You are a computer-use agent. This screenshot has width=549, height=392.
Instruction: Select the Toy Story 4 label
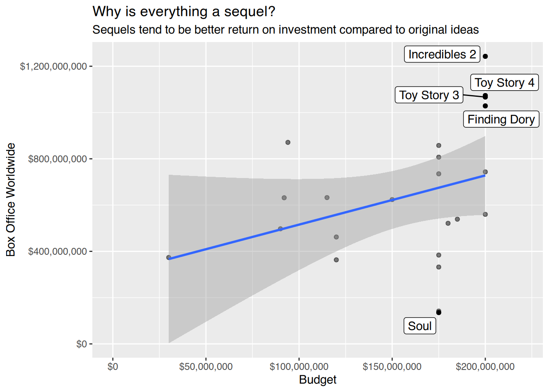pyautogui.click(x=504, y=82)
